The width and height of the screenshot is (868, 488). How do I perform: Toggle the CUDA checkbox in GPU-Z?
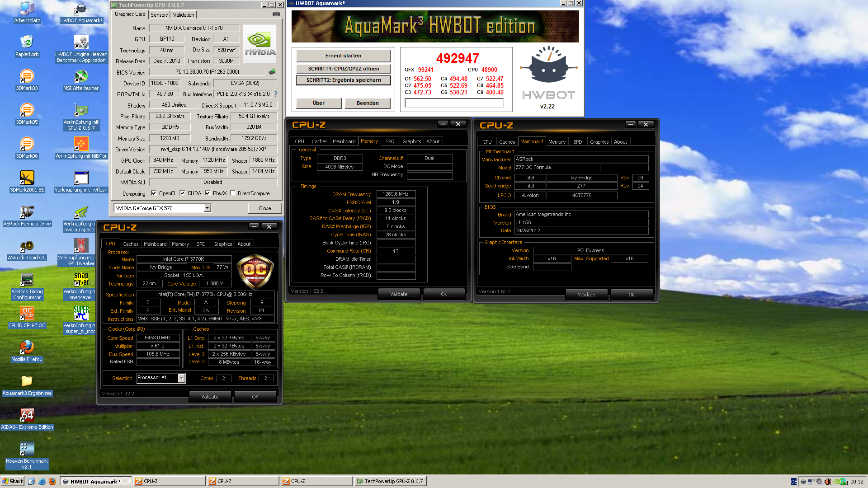(x=182, y=193)
